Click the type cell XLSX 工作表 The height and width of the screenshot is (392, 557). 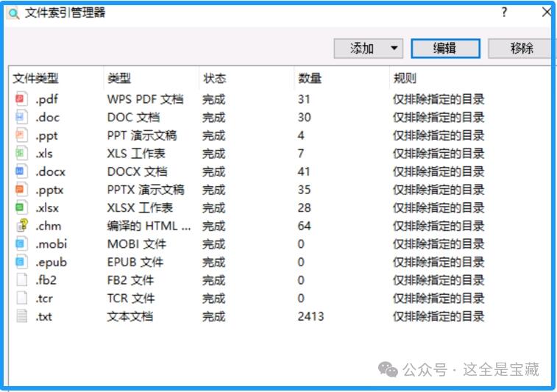tap(140, 207)
